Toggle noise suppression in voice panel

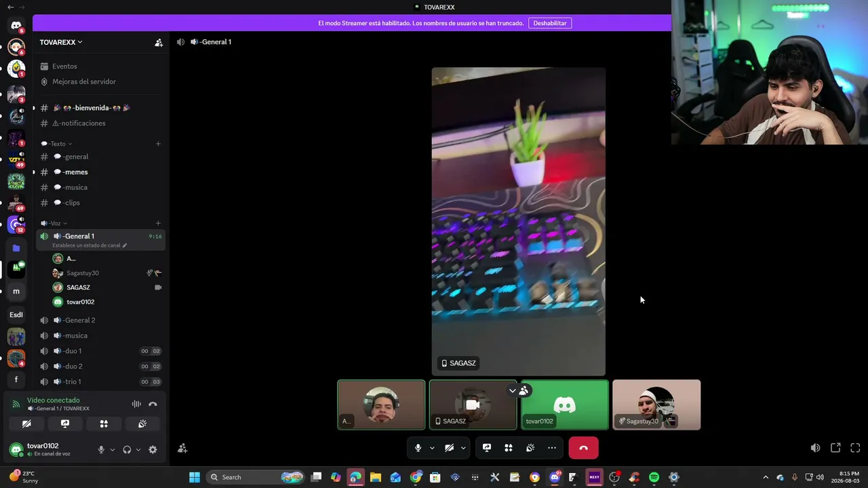tap(136, 404)
